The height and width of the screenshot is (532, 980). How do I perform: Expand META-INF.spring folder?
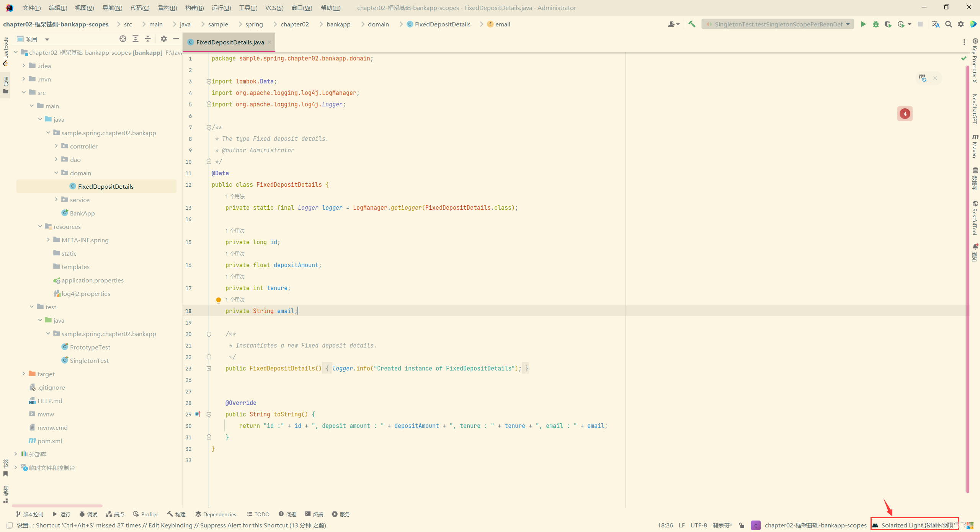click(48, 240)
